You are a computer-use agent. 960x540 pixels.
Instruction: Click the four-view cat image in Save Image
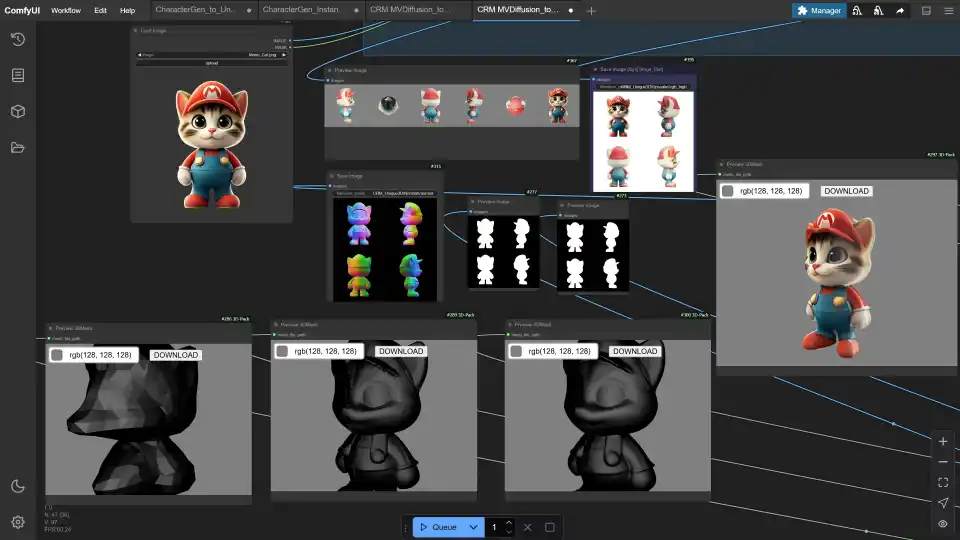click(643, 141)
